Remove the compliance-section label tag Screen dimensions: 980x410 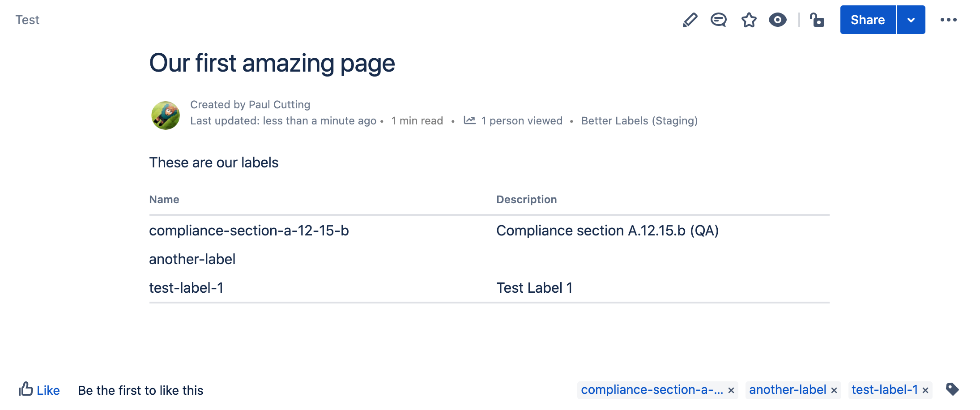733,390
